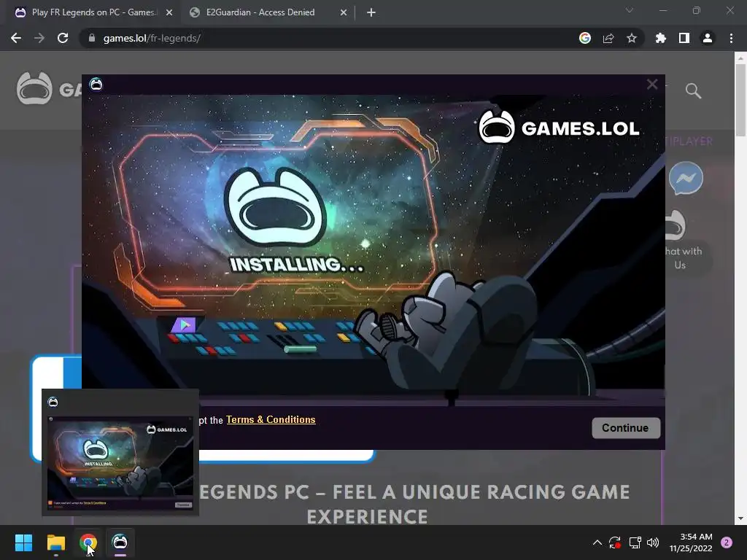This screenshot has width=747, height=560.
Task: Click the browser forward arrow
Action: tap(39, 38)
